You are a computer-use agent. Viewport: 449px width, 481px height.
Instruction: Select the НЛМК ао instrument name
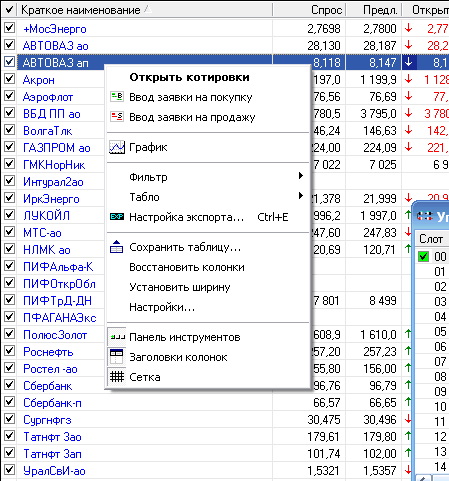47,250
